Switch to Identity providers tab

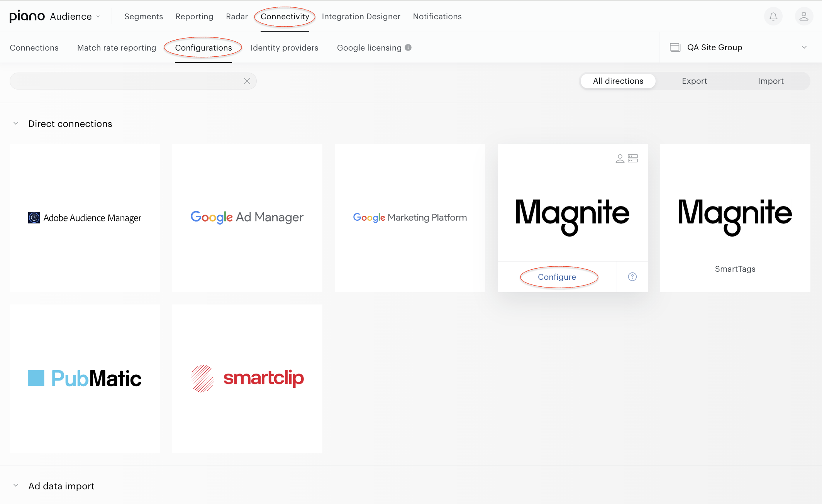click(x=285, y=48)
